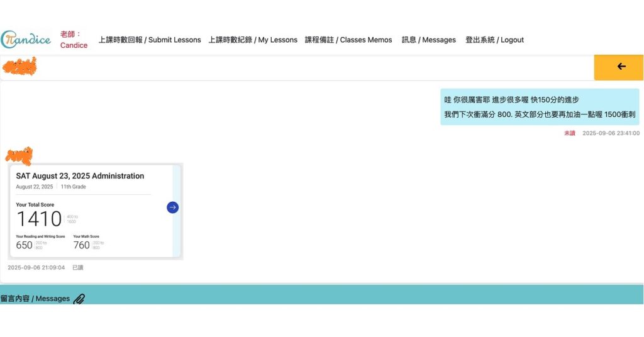644x337 pixels.
Task: Open Submit Lessons menu item
Action: point(150,40)
